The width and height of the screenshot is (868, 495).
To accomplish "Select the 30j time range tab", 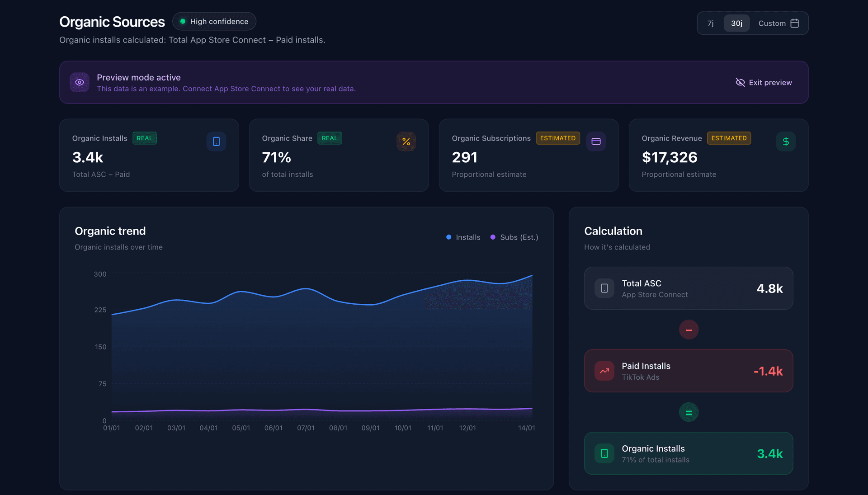I will click(736, 23).
